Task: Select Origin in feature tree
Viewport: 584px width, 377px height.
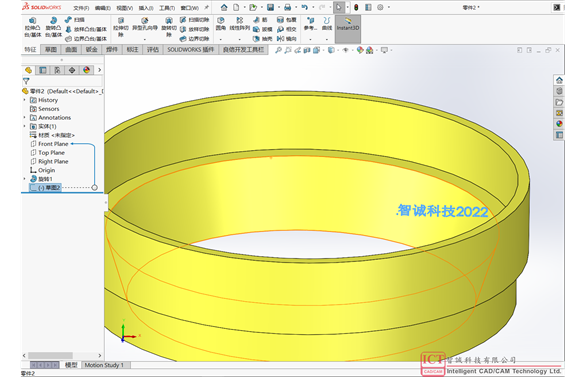Action: [x=42, y=170]
